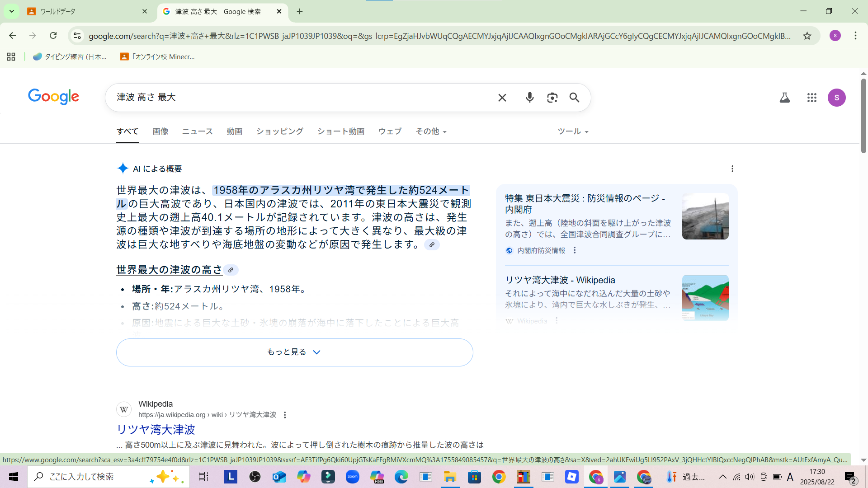Open the notification center icon

[x=850, y=477]
